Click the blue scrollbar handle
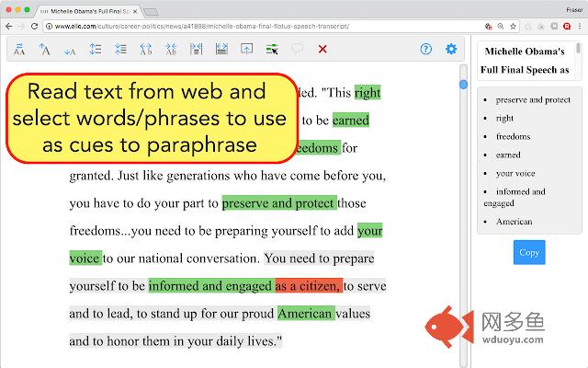Screen dimensions: 588x368 pos(464,85)
